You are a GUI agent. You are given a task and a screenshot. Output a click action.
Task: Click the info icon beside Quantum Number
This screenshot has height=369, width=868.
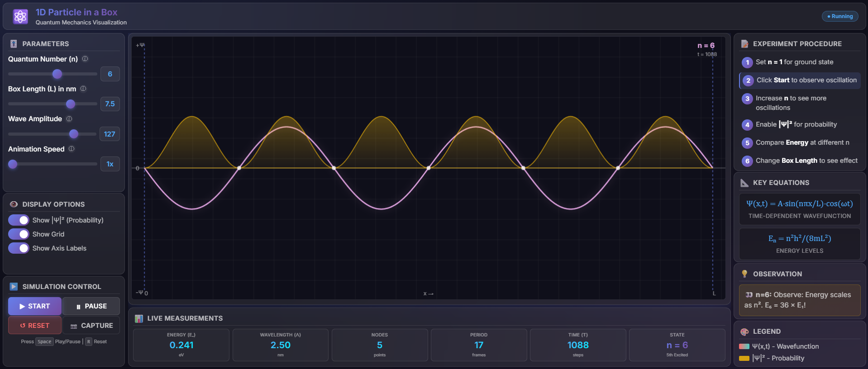[85, 59]
